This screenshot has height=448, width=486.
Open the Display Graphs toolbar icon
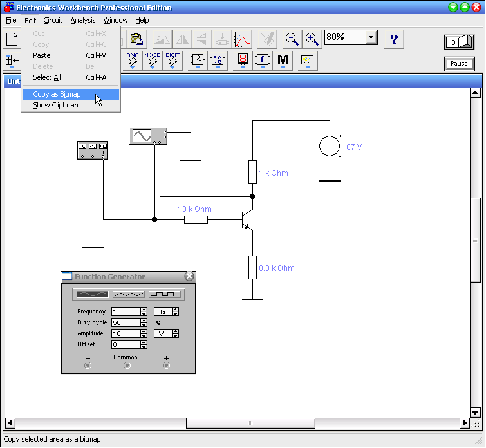(x=242, y=39)
